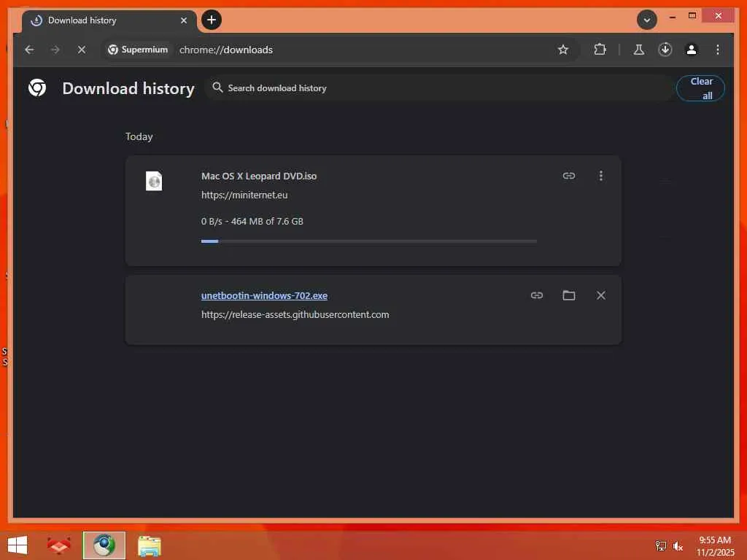Click the search magnifier icon
The height and width of the screenshot is (560, 747).
click(x=217, y=87)
